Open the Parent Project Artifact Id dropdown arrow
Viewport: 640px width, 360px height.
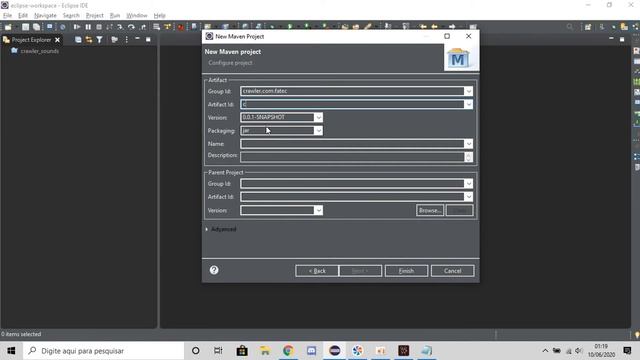point(469,197)
